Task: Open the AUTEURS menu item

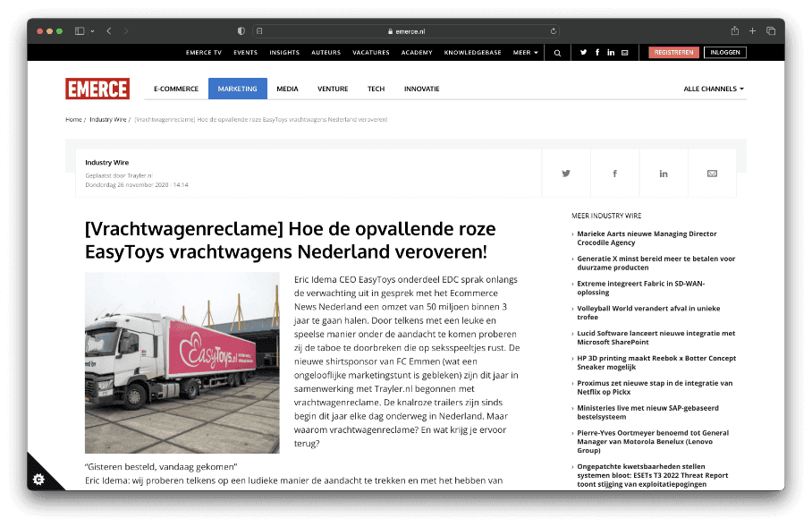Action: click(x=326, y=52)
